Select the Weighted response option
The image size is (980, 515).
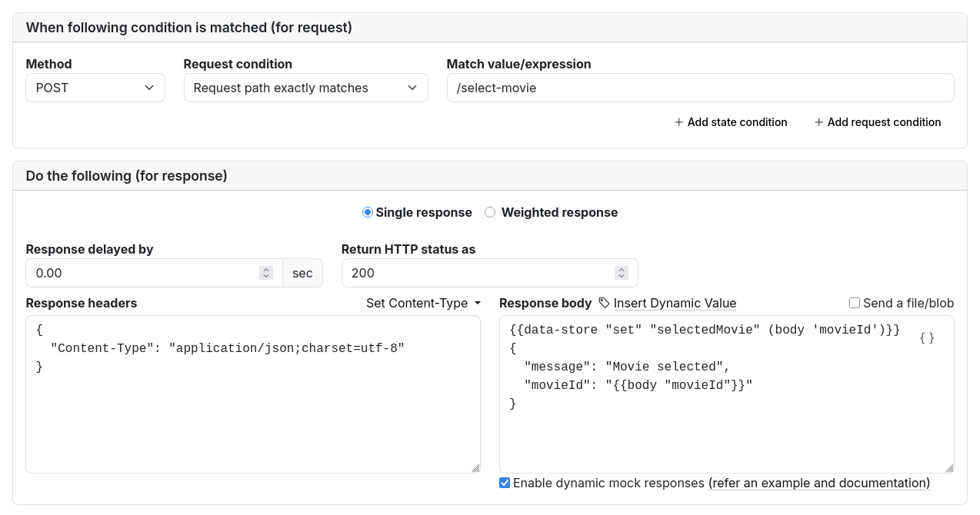pyautogui.click(x=490, y=212)
